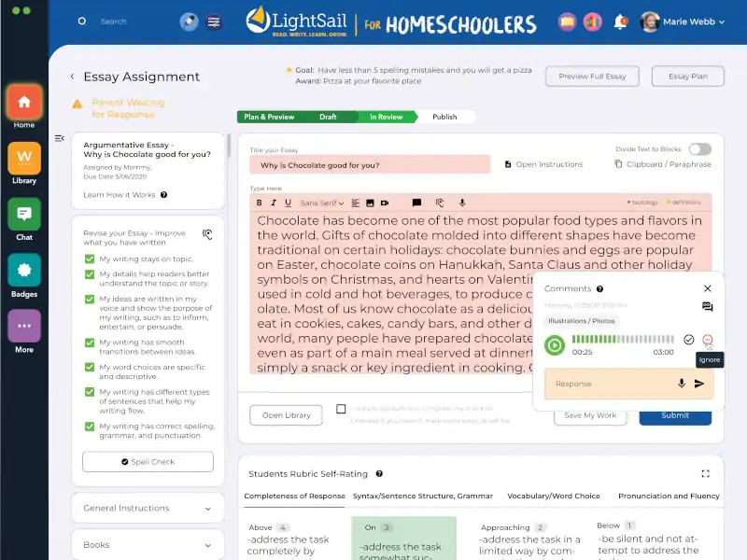
Task: Switch to the Publish stage tab
Action: (x=445, y=117)
